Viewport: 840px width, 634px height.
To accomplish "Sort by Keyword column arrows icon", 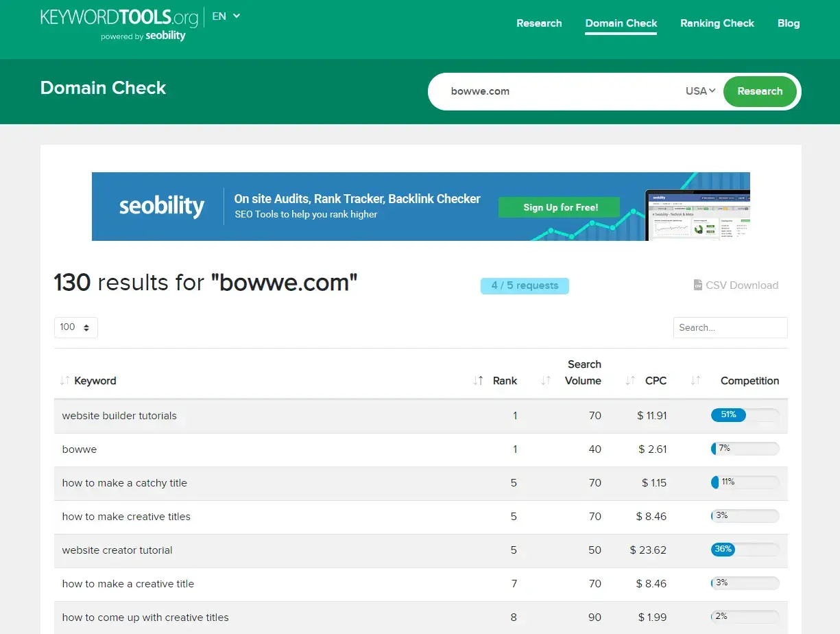I will 65,381.
